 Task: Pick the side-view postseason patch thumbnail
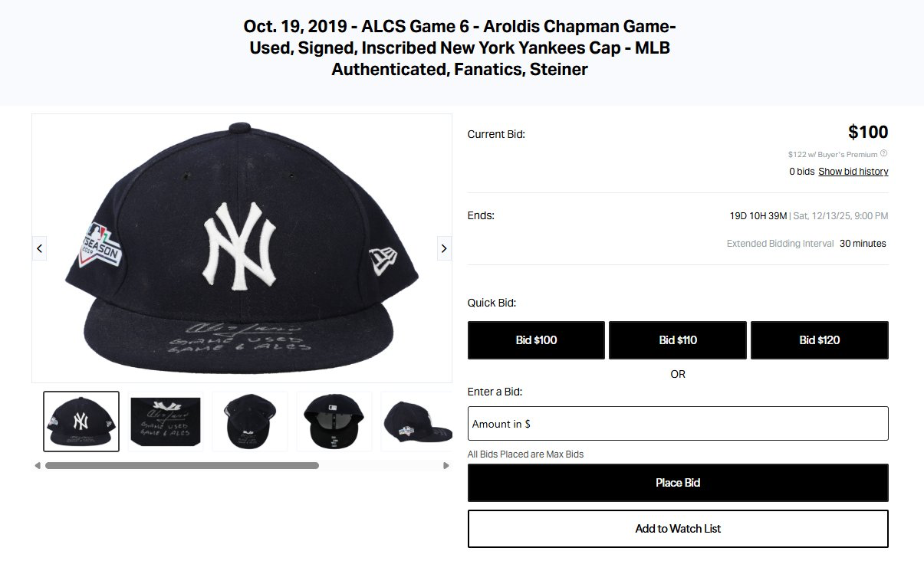(x=416, y=422)
